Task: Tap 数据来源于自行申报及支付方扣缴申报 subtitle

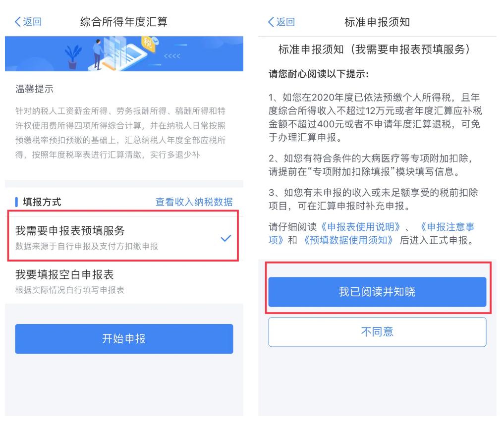Action: [x=86, y=246]
